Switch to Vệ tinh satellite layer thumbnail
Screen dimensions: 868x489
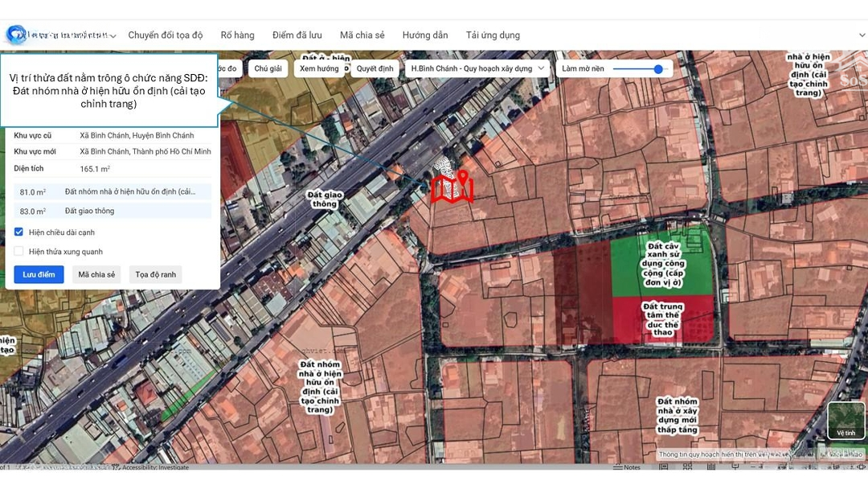coord(845,421)
